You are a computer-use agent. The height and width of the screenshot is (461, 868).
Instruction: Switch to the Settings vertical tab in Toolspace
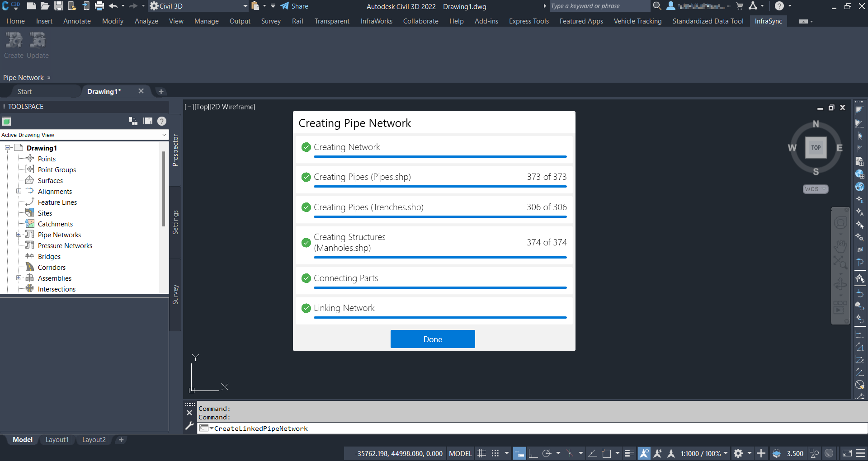pyautogui.click(x=175, y=222)
